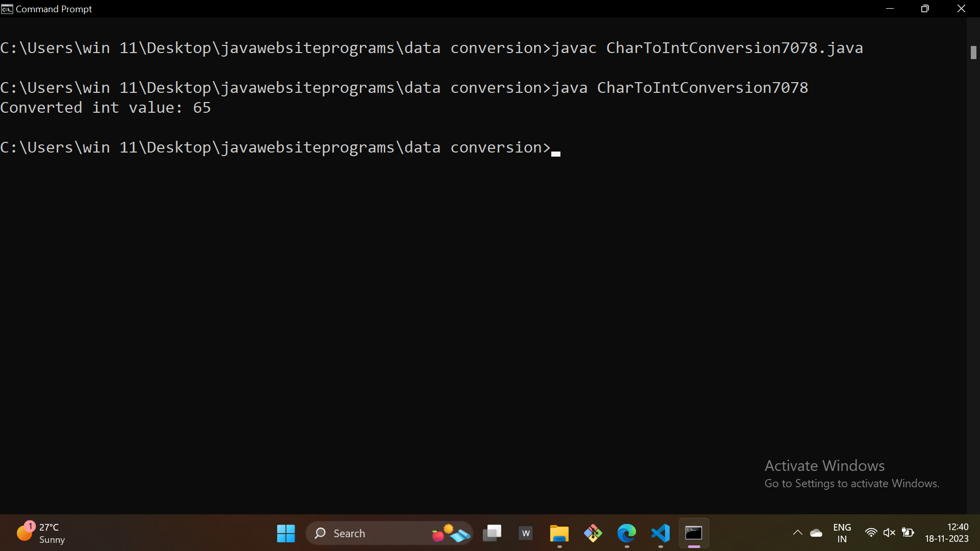Open the Word 'W' taskbar icon
The image size is (980, 551).
tap(526, 533)
